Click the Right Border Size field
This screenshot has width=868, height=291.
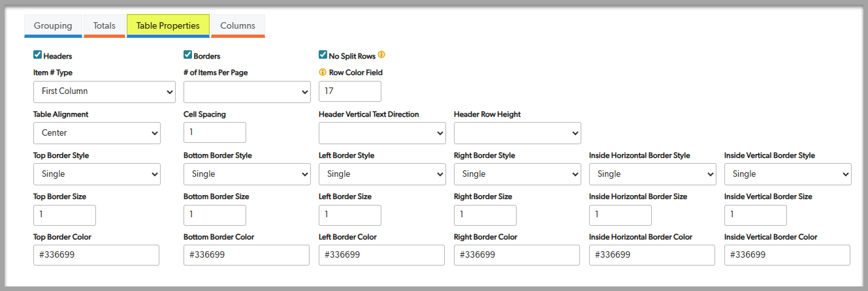tap(485, 215)
